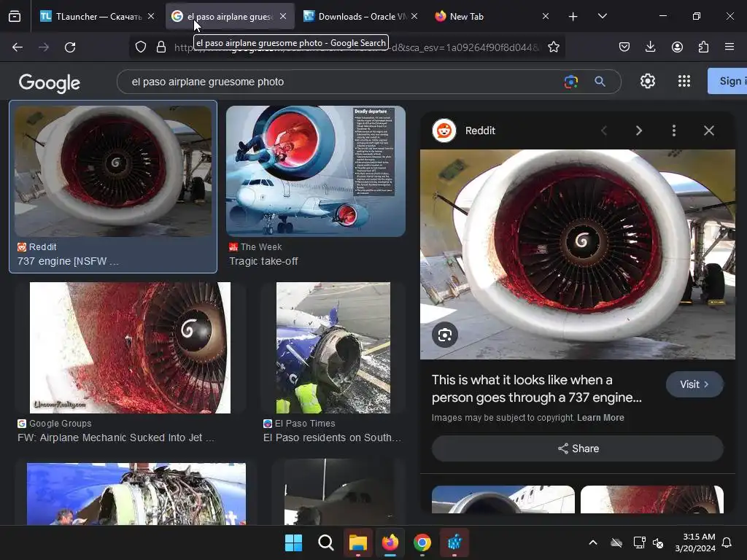The image size is (747, 560).
Task: Show site security padlock info
Action: (x=161, y=47)
